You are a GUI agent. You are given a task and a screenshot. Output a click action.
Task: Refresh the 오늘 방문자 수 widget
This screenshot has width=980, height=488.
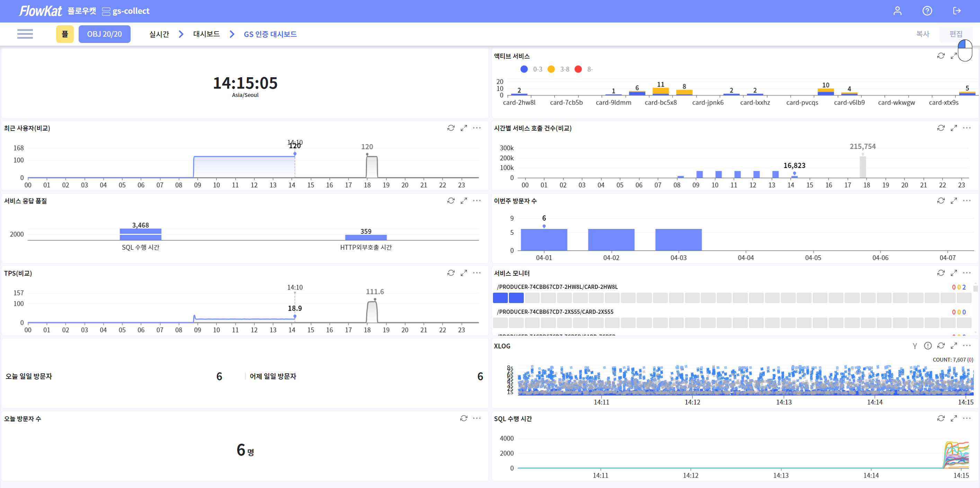tap(463, 418)
